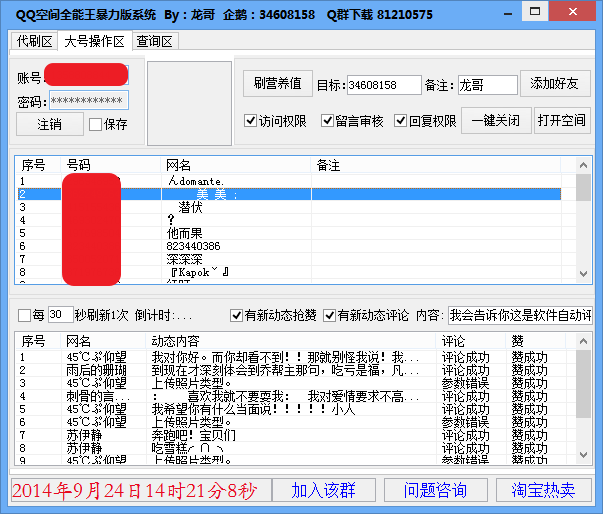603x514 pixels.
Task: Click the 注销 logout button
Action: pyautogui.click(x=50, y=124)
